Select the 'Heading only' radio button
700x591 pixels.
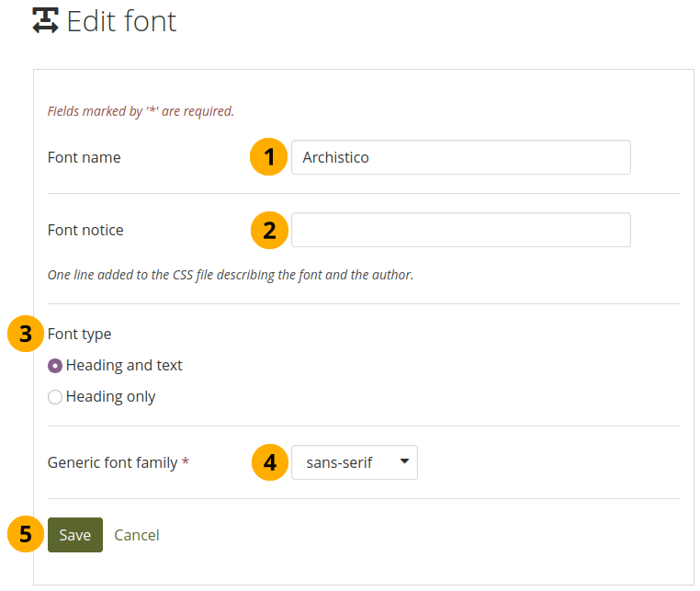(55, 397)
